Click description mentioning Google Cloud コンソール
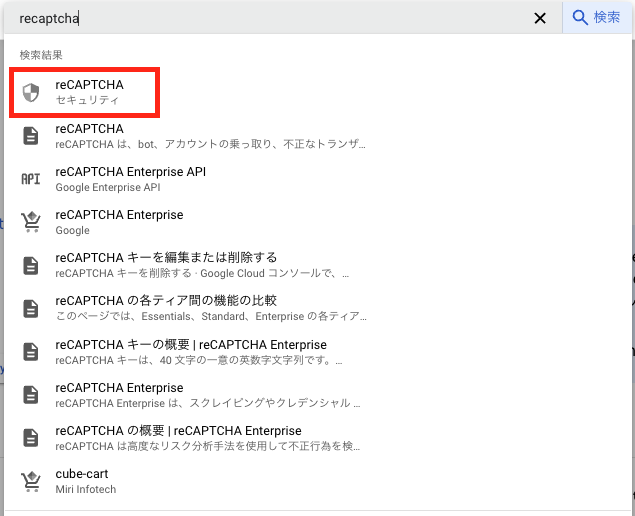The height and width of the screenshot is (516, 635). (202, 273)
